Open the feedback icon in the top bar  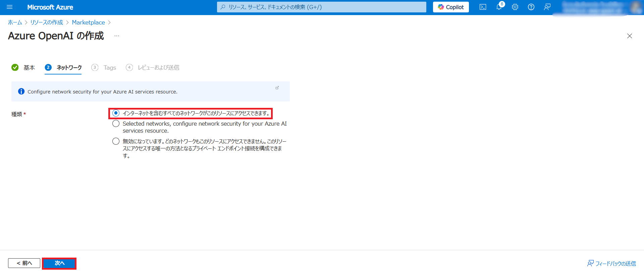(547, 7)
